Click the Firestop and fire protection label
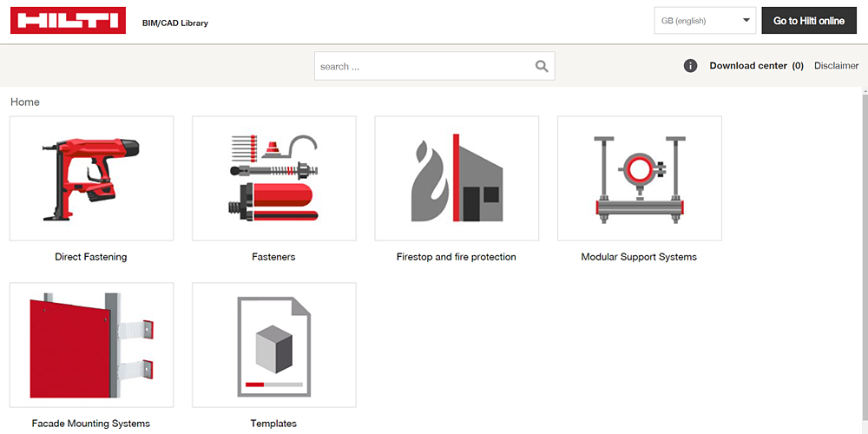This screenshot has height=434, width=868. [x=457, y=257]
